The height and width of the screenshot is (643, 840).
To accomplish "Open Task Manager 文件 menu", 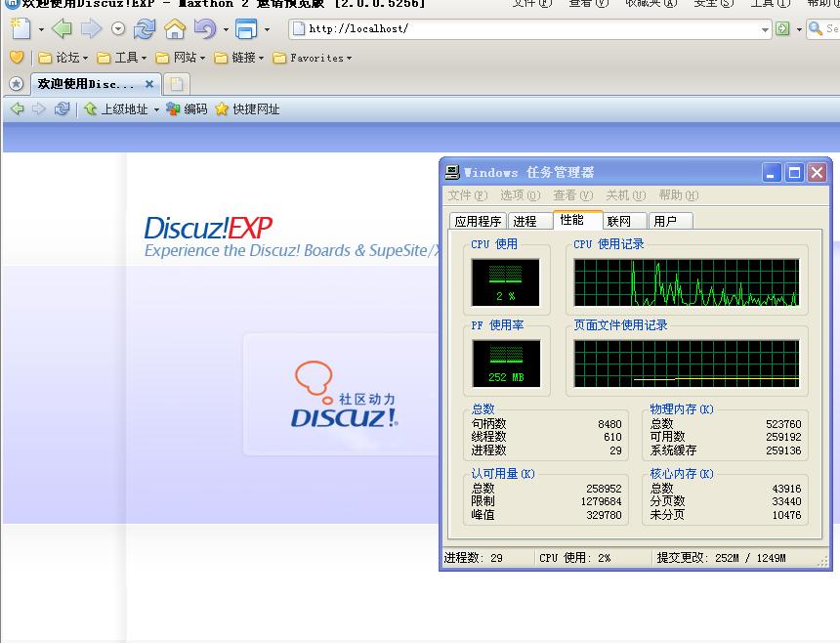I will click(467, 195).
